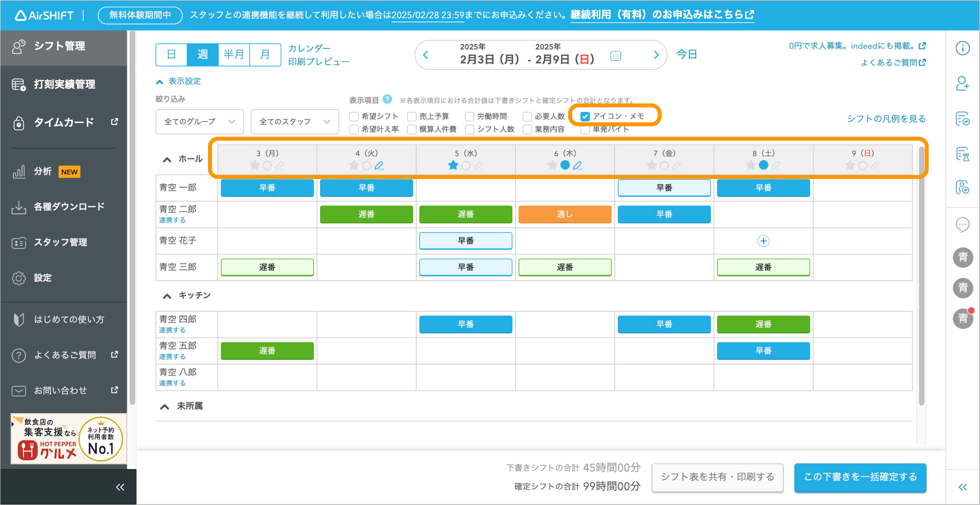Open シフトの凡例を見る link
Screen dimensions: 980x505
tap(886, 119)
